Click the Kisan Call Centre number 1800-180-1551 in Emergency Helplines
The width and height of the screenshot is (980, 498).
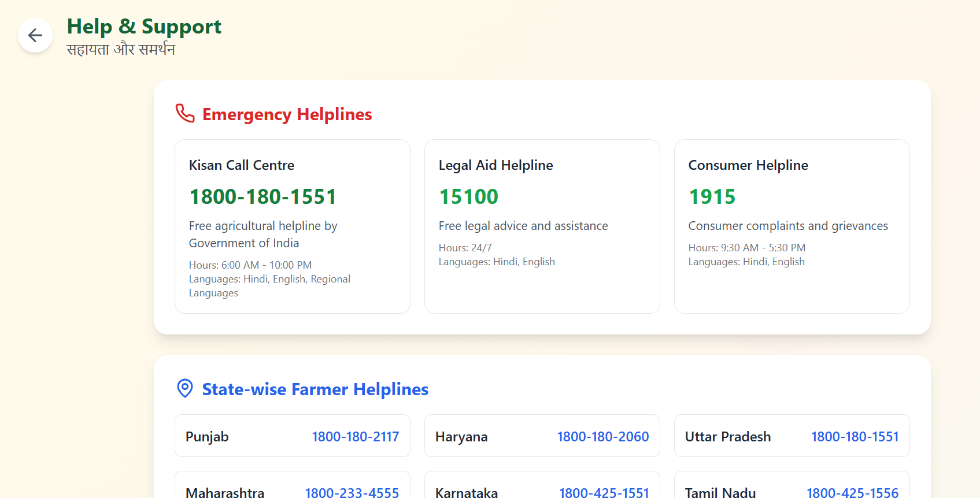(x=262, y=197)
